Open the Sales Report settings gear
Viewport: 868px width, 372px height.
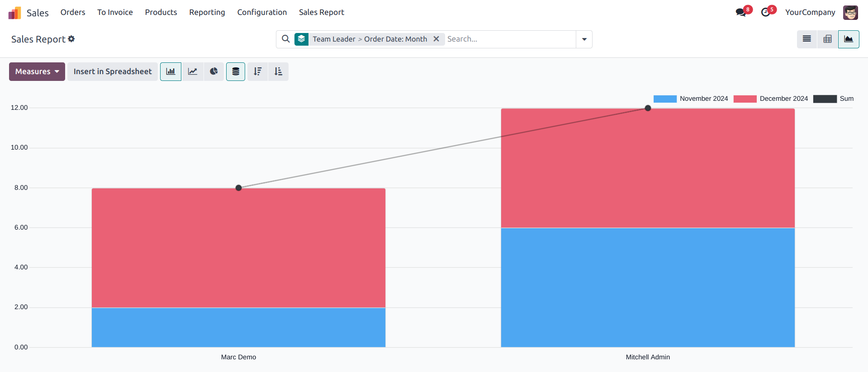coord(71,39)
